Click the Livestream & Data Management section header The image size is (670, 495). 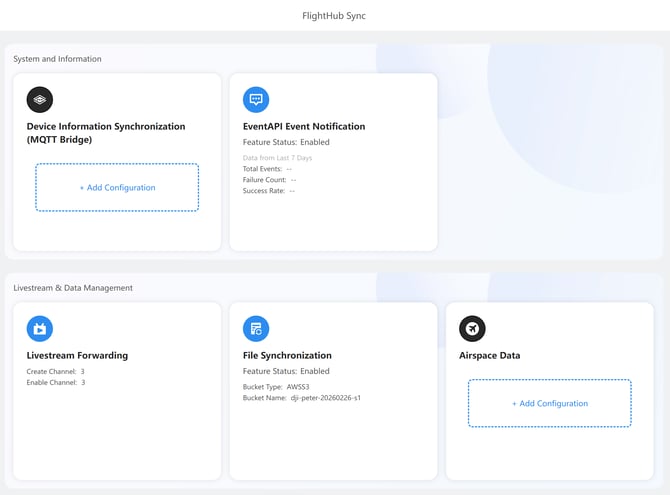point(73,288)
